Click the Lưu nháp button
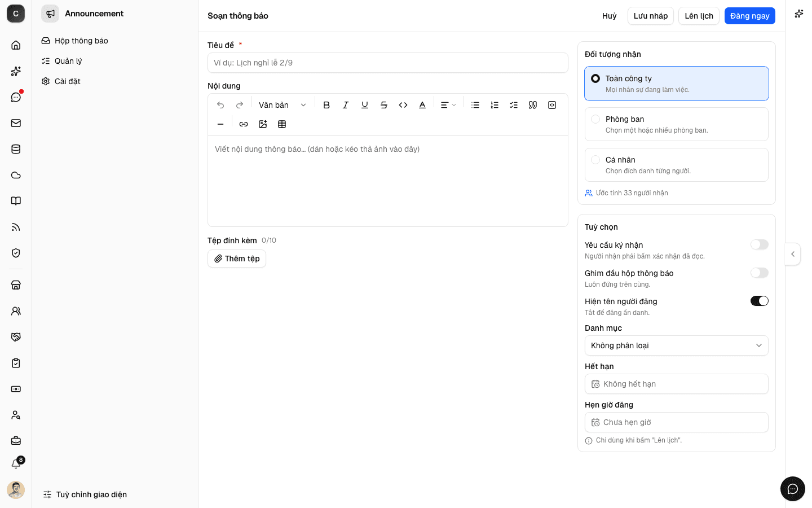 click(651, 16)
